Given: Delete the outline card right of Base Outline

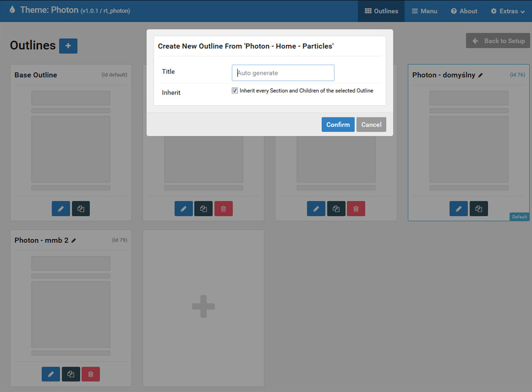Looking at the screenshot, I should 223,209.
